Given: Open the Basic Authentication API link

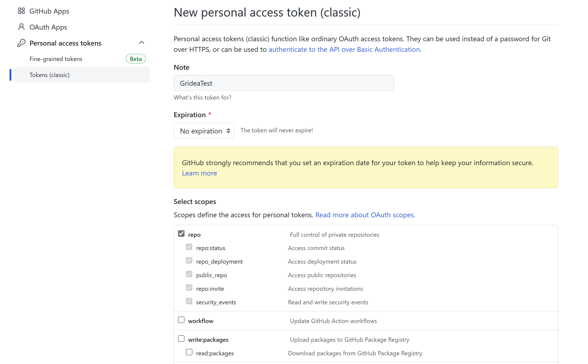Looking at the screenshot, I should click(344, 49).
